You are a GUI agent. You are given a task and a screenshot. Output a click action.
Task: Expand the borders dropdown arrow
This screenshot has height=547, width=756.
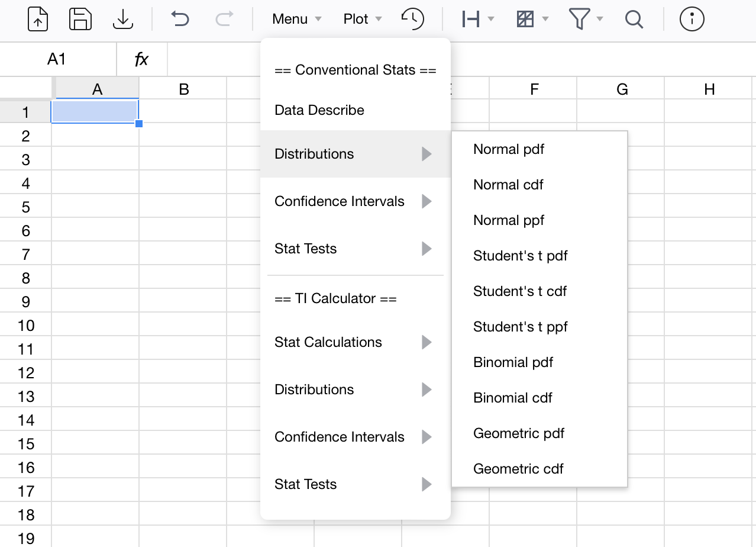545,19
